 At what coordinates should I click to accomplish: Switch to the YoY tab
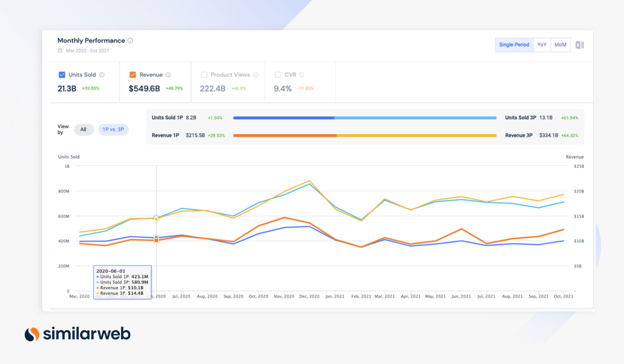coord(542,45)
